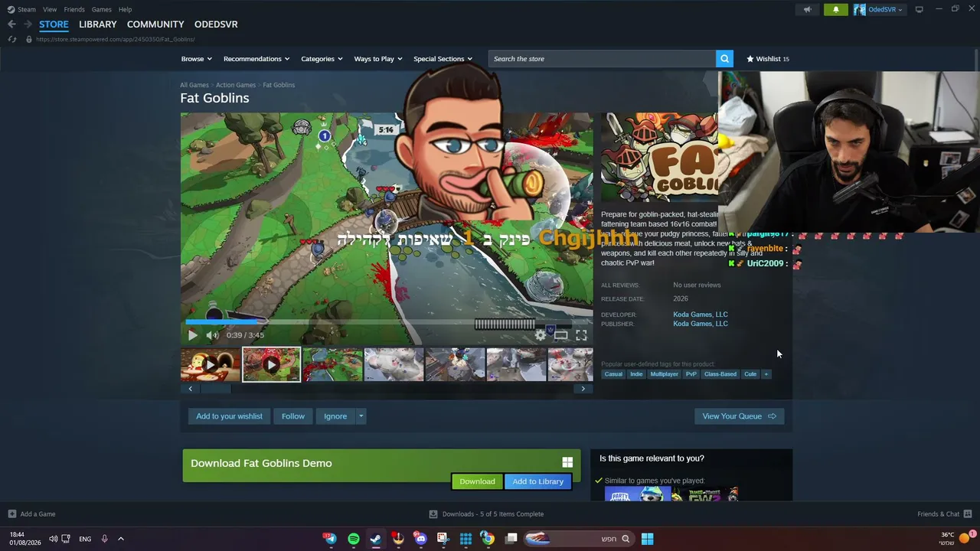Click into the store search field
The image size is (980, 551).
click(601, 59)
